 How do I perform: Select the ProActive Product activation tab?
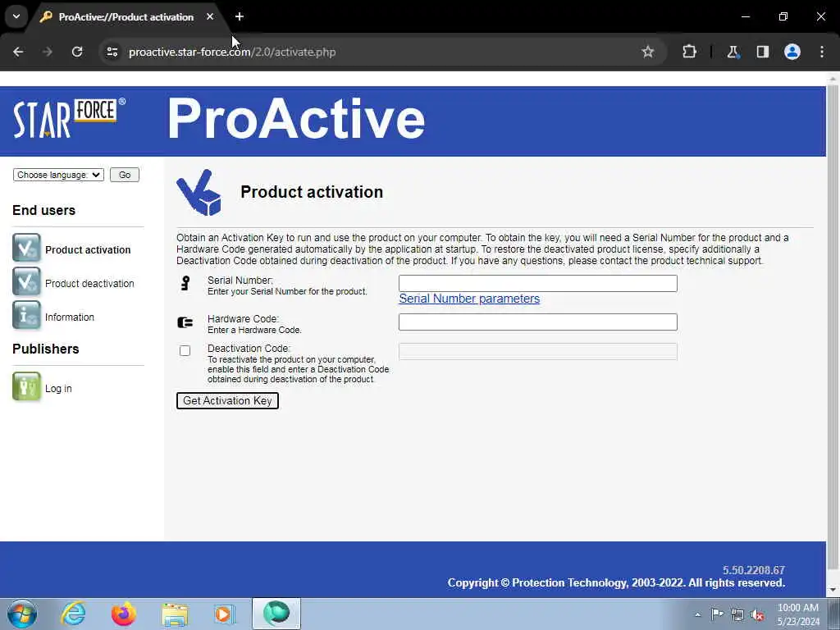(x=126, y=17)
